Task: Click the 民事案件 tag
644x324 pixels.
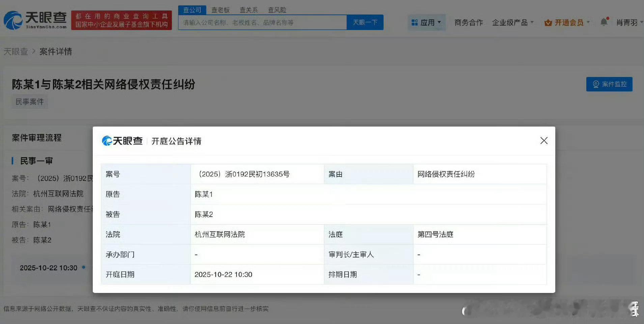Action: (30, 102)
